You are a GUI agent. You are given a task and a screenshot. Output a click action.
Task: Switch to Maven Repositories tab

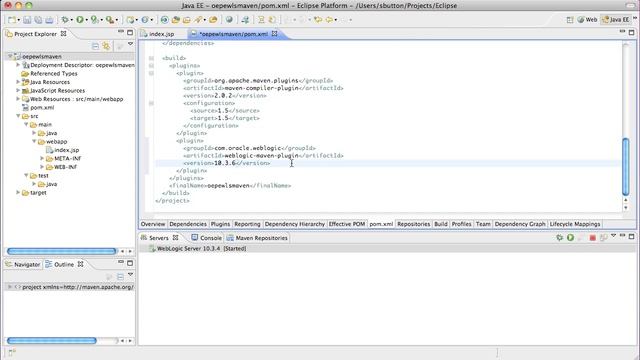(257, 238)
